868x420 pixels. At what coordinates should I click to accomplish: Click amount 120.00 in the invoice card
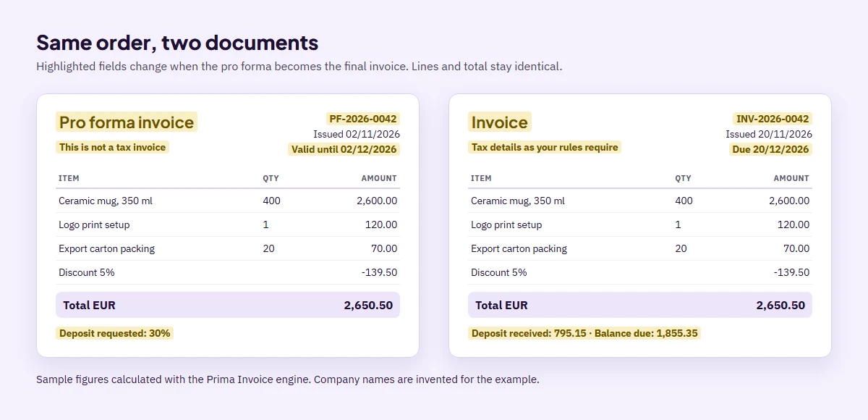point(793,224)
